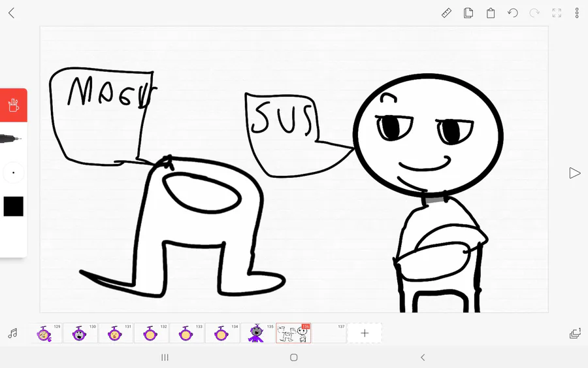Redo the undone stroke
Viewport: 588px width, 368px height.
tap(534, 13)
